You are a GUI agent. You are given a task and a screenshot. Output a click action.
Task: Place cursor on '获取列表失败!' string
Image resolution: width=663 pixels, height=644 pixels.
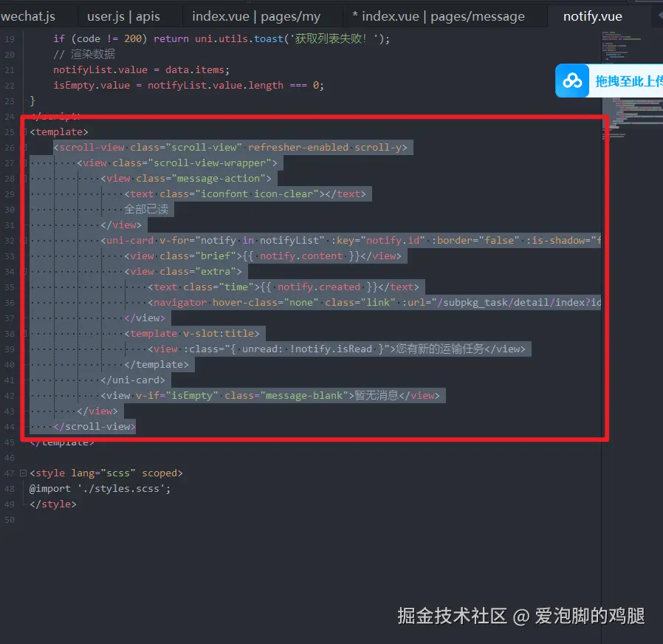coord(334,39)
